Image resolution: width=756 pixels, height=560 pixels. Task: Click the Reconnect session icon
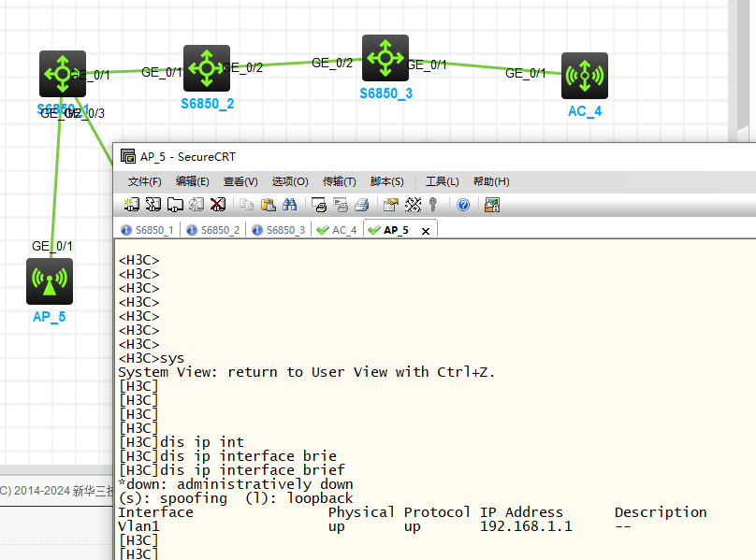[196, 205]
